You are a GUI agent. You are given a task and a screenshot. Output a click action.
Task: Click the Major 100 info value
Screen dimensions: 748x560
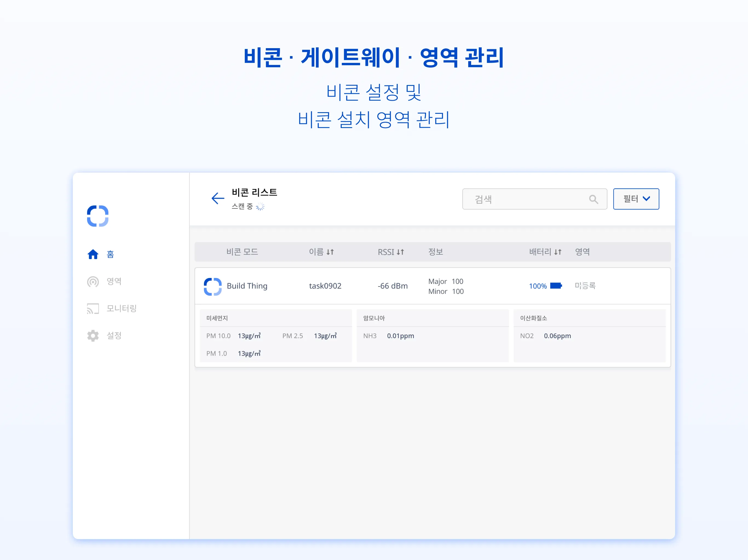(x=446, y=281)
